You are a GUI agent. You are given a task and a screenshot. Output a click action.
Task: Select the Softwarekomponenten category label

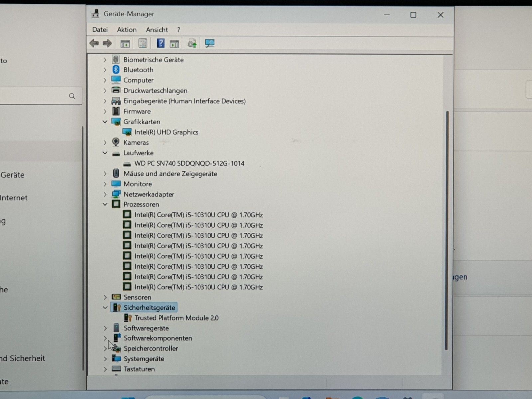[x=158, y=338]
